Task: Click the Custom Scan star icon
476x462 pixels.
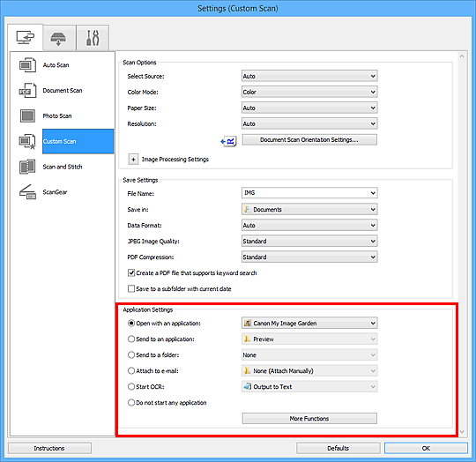Action: pyautogui.click(x=27, y=141)
